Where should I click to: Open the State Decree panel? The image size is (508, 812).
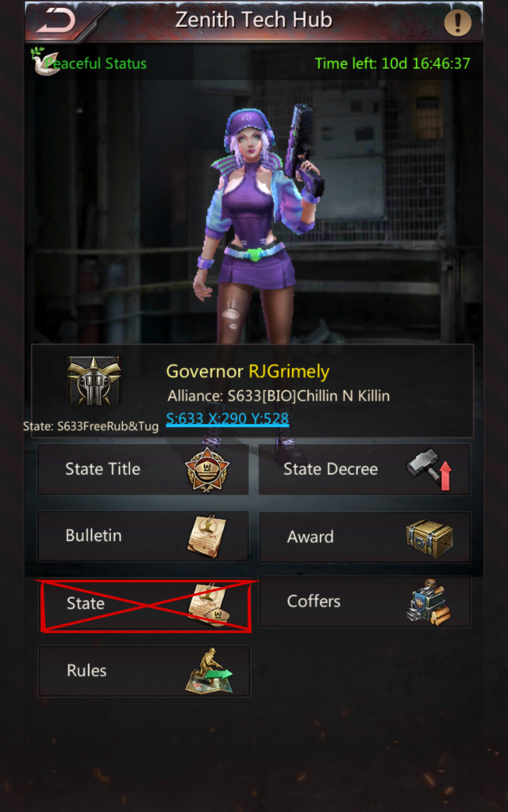364,469
